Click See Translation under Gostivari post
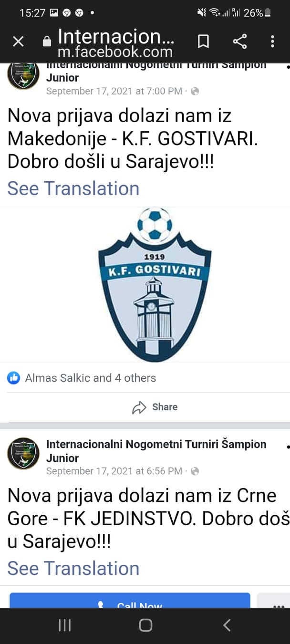This screenshot has width=290, height=644. (x=73, y=188)
